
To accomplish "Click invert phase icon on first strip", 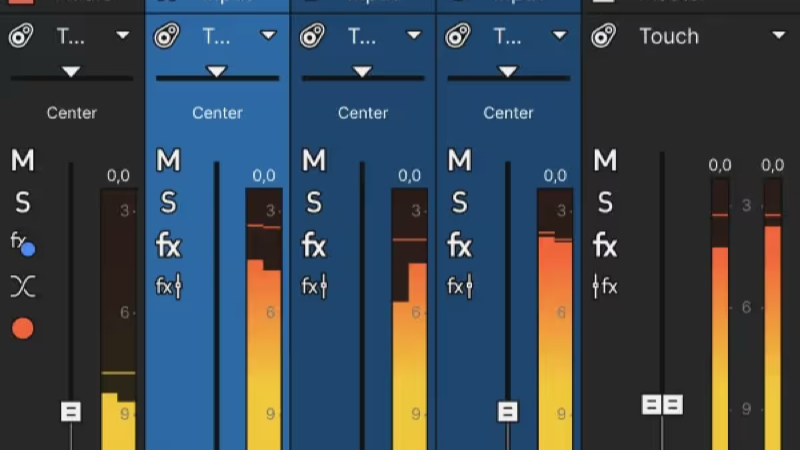I will [x=22, y=286].
